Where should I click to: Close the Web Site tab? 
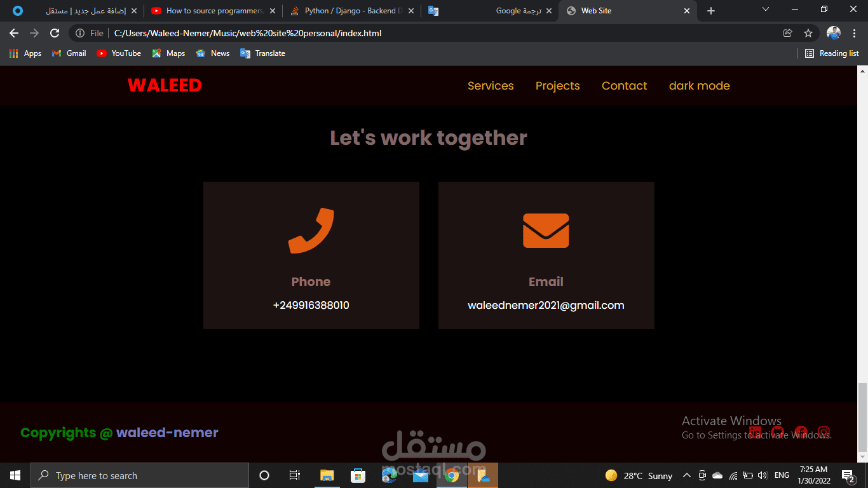(x=686, y=11)
